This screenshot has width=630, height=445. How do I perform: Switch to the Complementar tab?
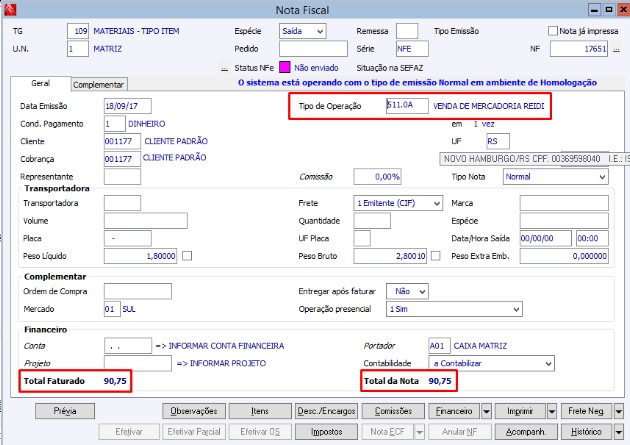99,85
